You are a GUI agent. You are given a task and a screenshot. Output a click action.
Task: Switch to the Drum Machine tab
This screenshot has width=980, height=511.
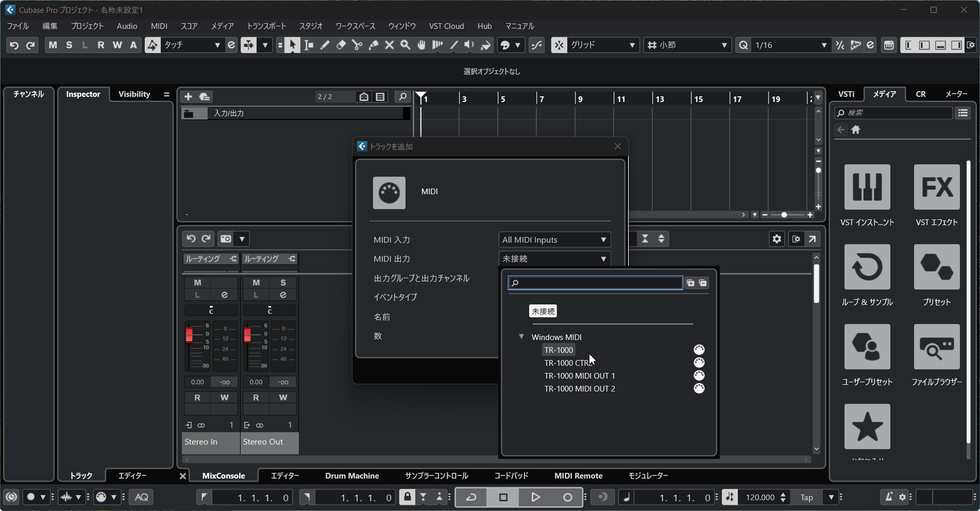click(x=352, y=475)
